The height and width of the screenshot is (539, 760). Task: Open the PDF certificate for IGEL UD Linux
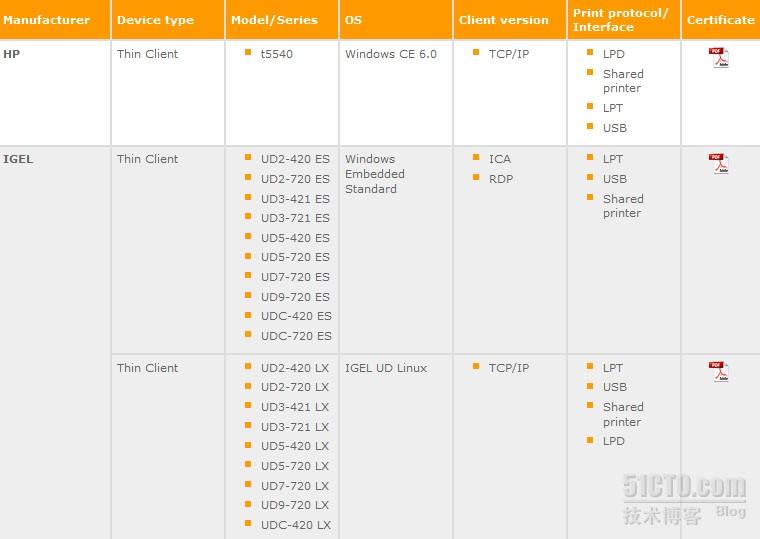coord(718,372)
